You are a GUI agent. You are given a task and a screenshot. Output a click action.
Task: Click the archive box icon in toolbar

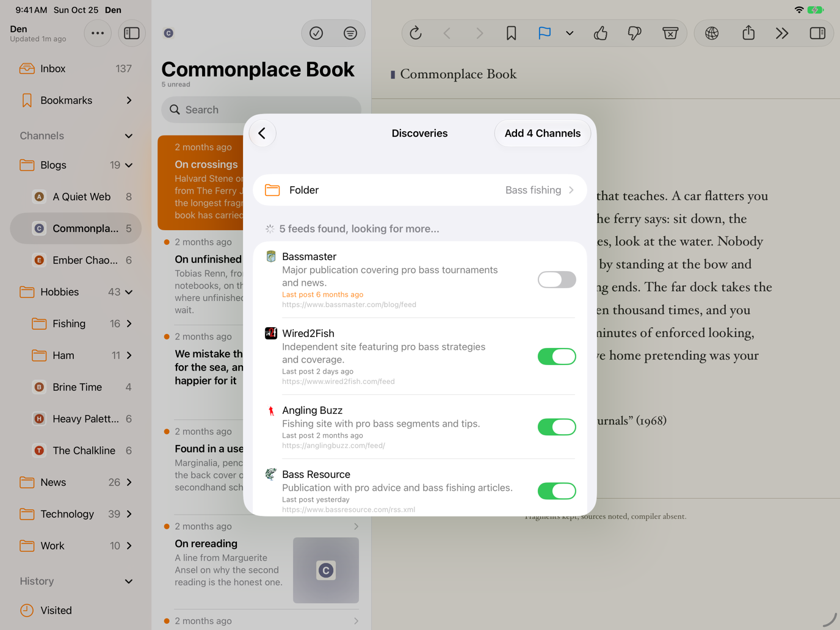pos(670,33)
